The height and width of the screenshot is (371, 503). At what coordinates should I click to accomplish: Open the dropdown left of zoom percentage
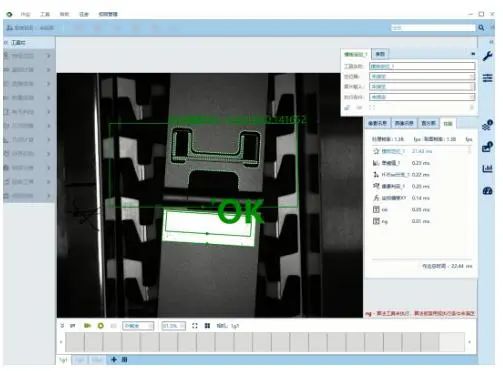[138, 326]
